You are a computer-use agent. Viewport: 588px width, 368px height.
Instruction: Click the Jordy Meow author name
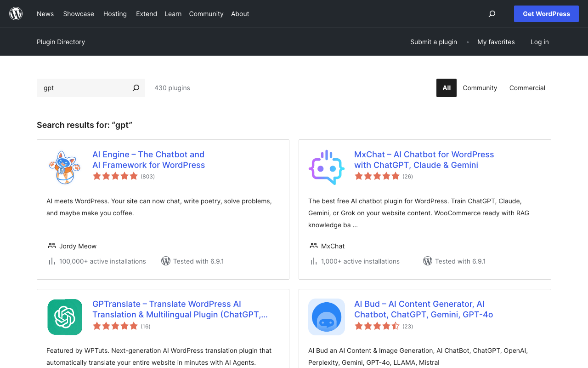pyautogui.click(x=78, y=246)
